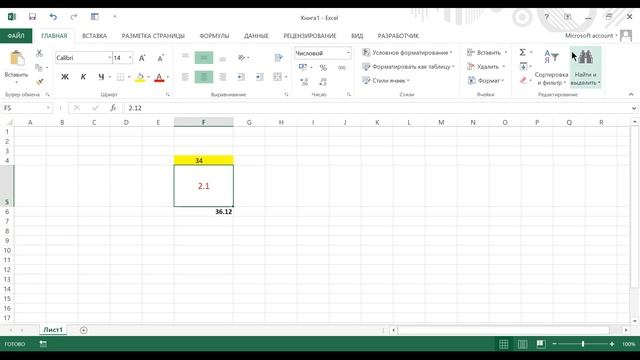Toggle underline Ч formatting
The width and height of the screenshot is (640, 360).
(101, 77)
